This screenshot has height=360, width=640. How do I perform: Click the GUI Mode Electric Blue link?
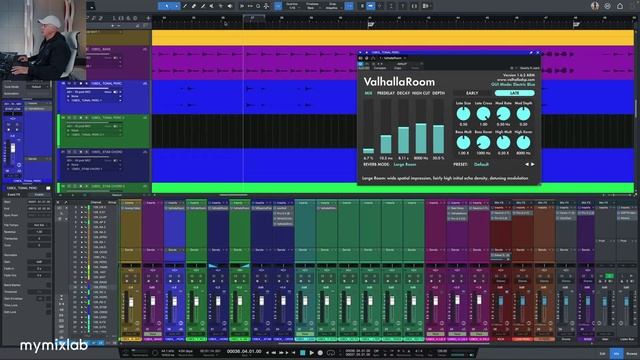click(x=513, y=84)
